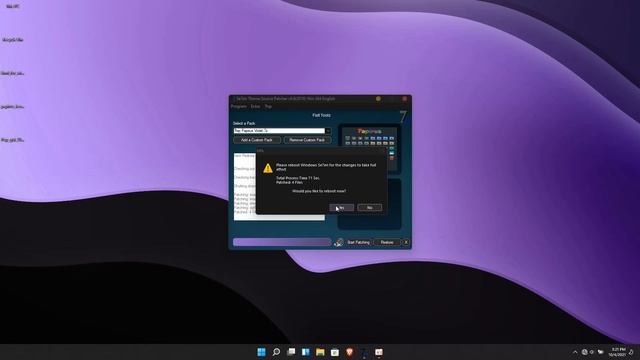Viewport: 640px width, 360px height.
Task: Open File Explorer from the taskbar
Action: pos(320,352)
